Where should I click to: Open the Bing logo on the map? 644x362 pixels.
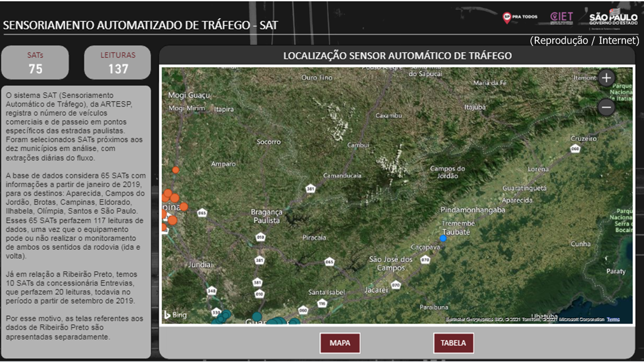pyautogui.click(x=175, y=315)
